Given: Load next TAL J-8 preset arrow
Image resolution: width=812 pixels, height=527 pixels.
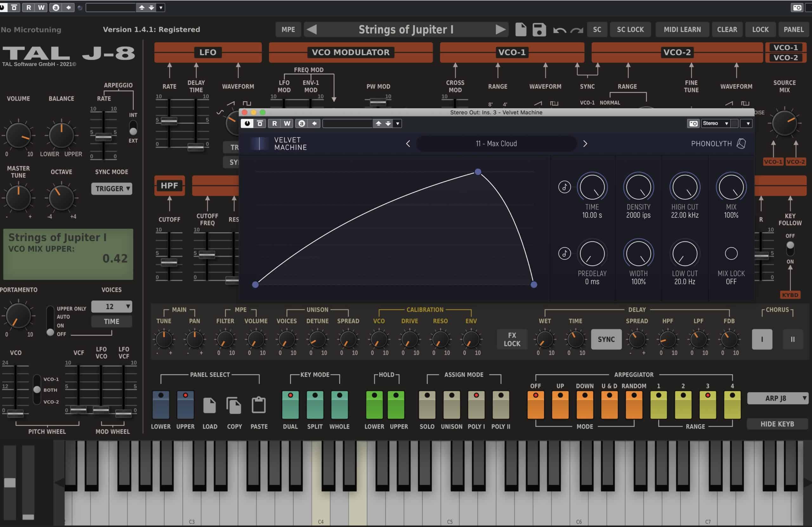Looking at the screenshot, I should (500, 30).
